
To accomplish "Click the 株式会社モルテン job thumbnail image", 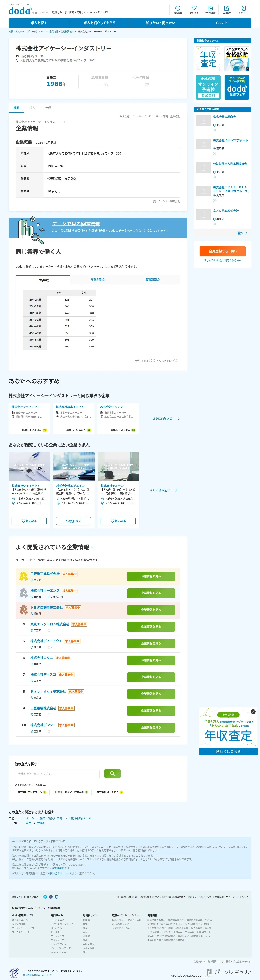I will (118, 467).
